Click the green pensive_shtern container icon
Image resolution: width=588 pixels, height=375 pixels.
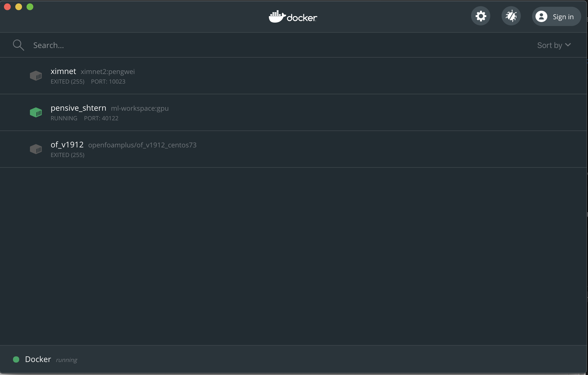click(x=36, y=112)
